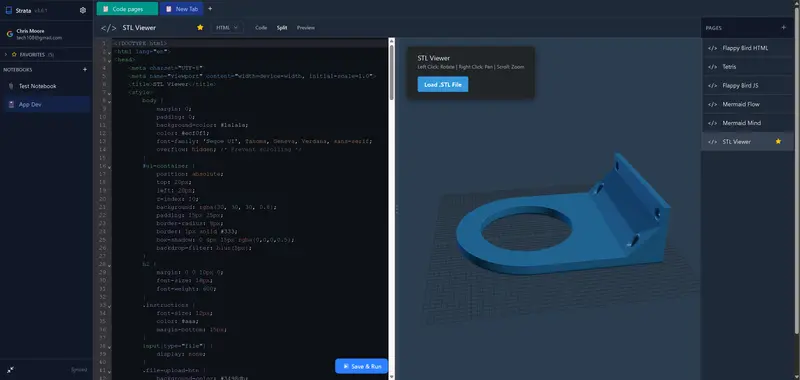The width and height of the screenshot is (800, 380).
Task: Collapse the head fold arrow on line 3
Action: pos(110,60)
